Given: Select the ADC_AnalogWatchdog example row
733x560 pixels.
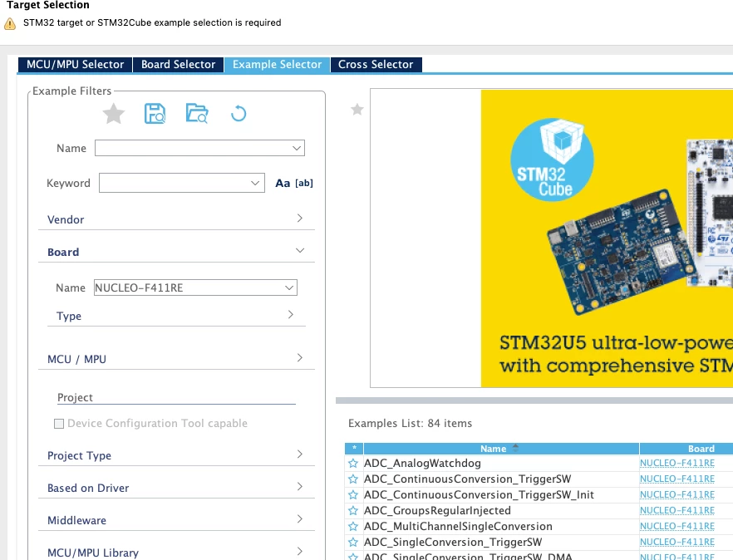Looking at the screenshot, I should click(539, 464).
